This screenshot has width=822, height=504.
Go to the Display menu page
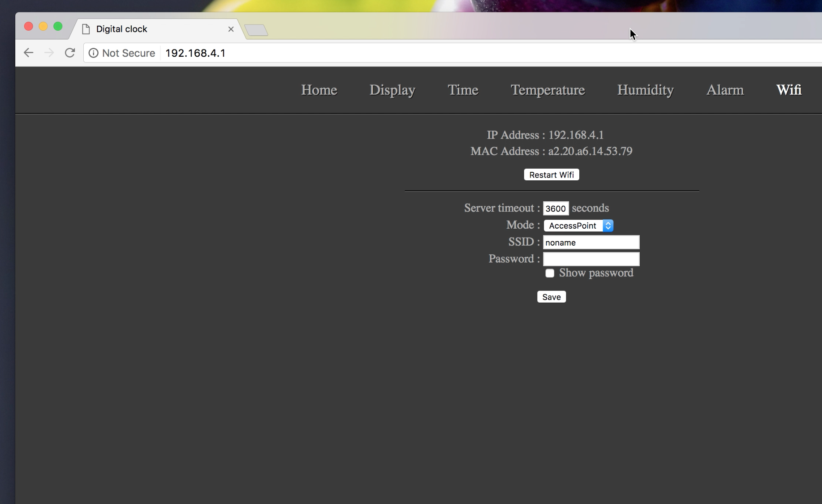coord(392,90)
